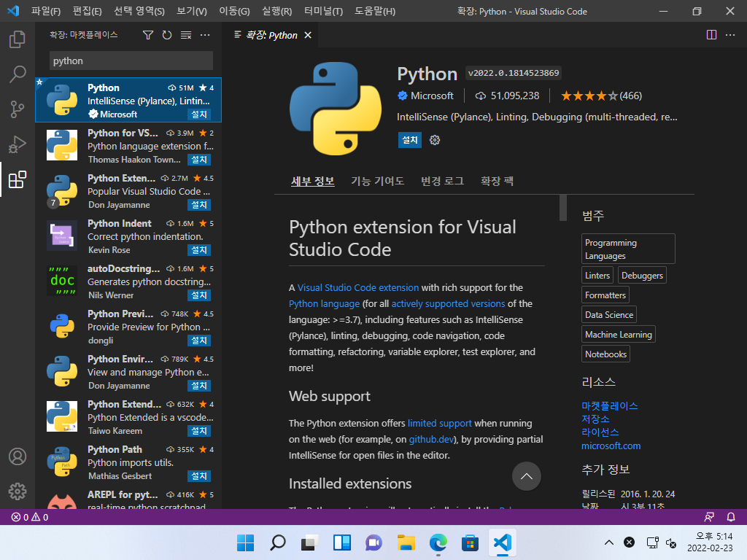Switch to the 확장 팩 tab
The width and height of the screenshot is (747, 560).
(497, 181)
